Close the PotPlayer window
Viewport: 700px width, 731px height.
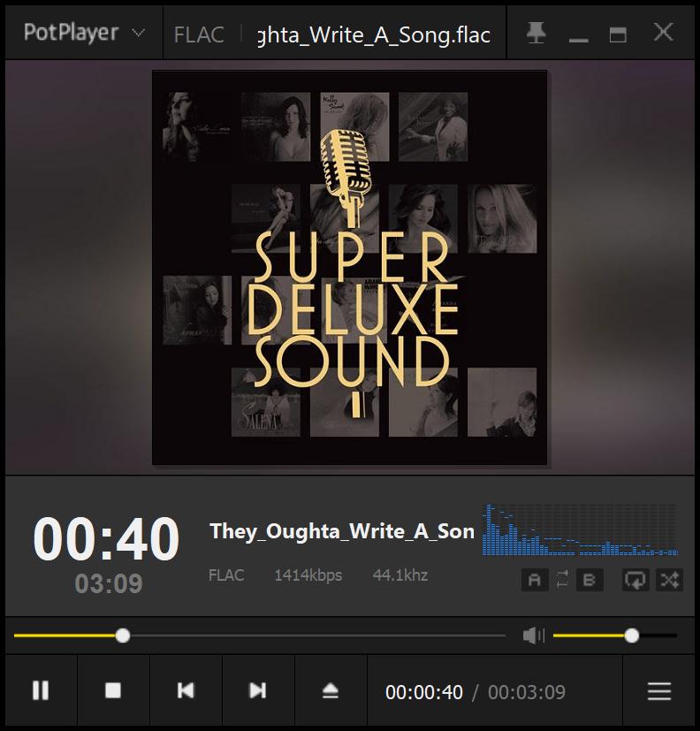click(663, 32)
